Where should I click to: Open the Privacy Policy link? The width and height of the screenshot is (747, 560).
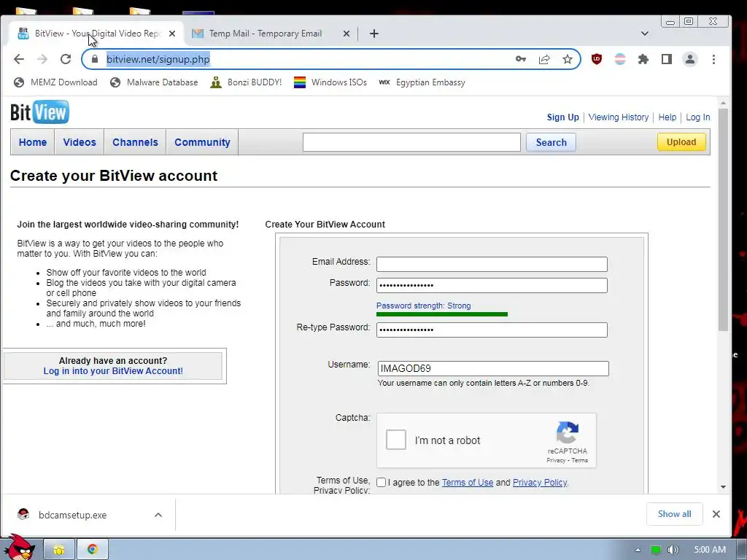pos(540,483)
